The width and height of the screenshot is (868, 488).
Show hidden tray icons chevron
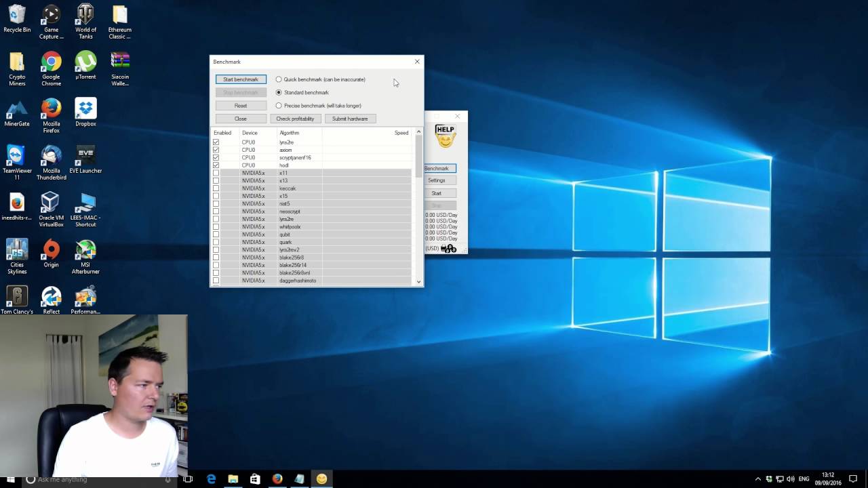tap(758, 479)
